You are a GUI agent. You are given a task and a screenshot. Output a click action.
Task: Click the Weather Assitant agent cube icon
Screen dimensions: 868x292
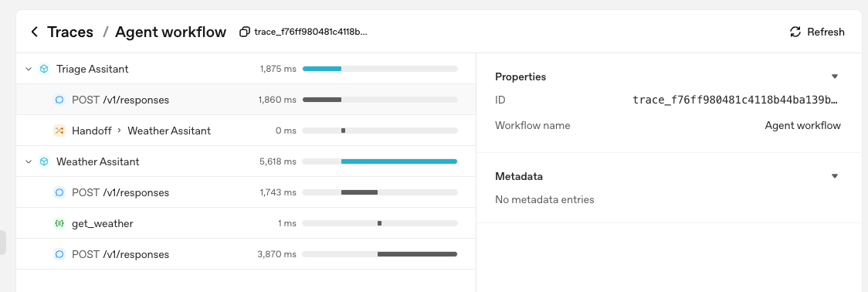(x=44, y=161)
